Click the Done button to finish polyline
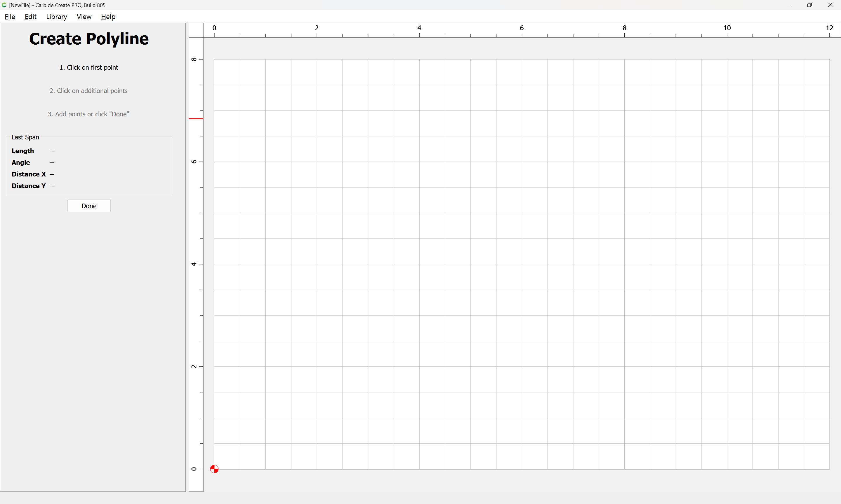The image size is (841, 504). [89, 206]
